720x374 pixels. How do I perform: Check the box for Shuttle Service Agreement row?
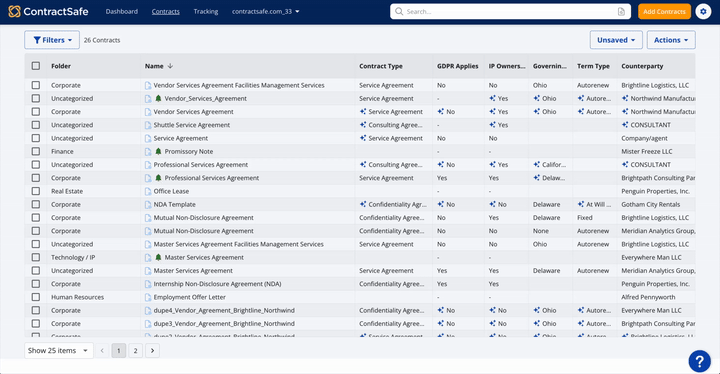pyautogui.click(x=36, y=125)
